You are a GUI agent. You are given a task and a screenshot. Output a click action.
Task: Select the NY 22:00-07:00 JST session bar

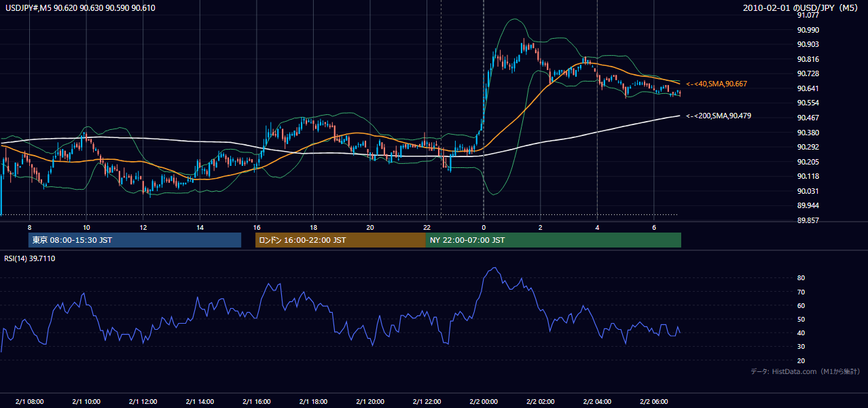pos(554,240)
